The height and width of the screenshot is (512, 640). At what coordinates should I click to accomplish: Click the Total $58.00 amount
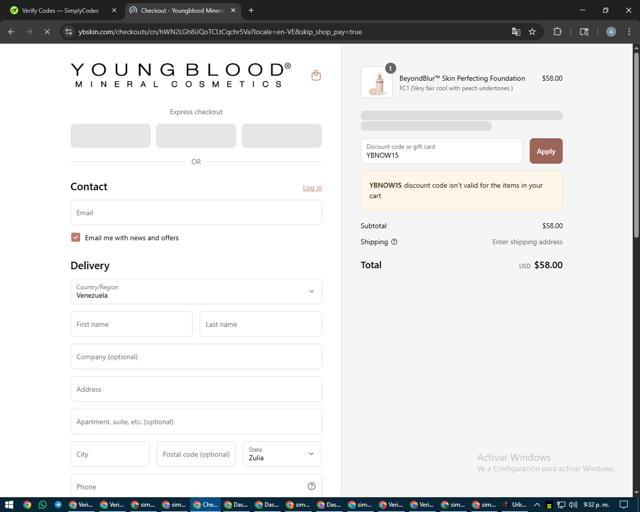548,265
